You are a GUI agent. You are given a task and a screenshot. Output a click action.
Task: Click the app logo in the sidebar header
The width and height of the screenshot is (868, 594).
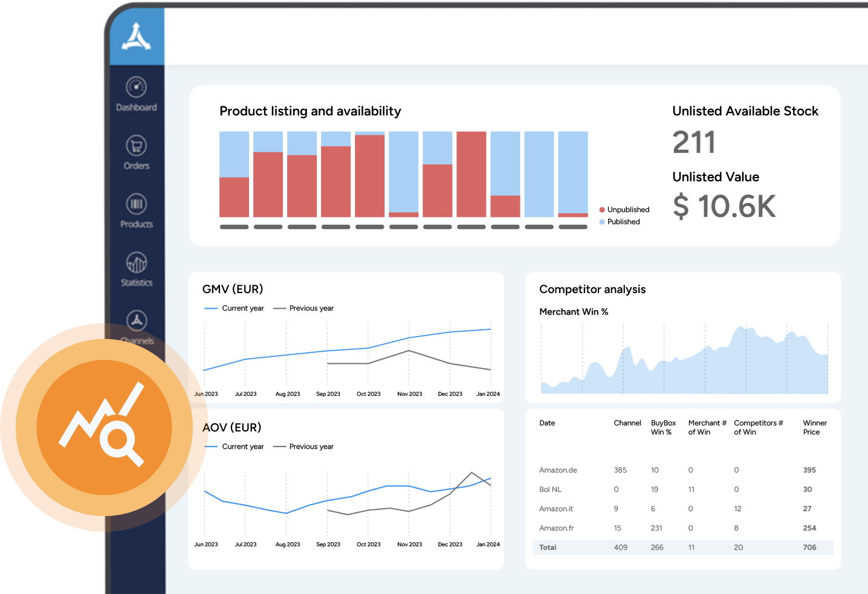click(137, 37)
